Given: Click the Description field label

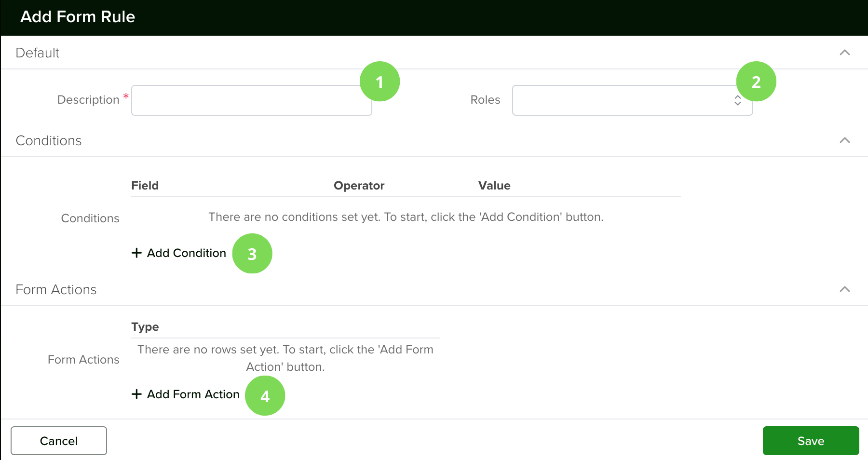Looking at the screenshot, I should coord(88,100).
